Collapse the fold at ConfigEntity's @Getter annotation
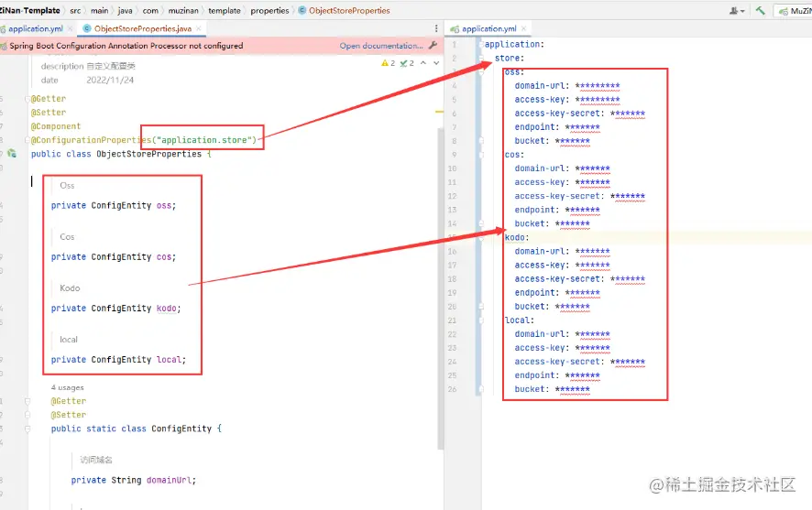The image size is (812, 510). [x=27, y=401]
